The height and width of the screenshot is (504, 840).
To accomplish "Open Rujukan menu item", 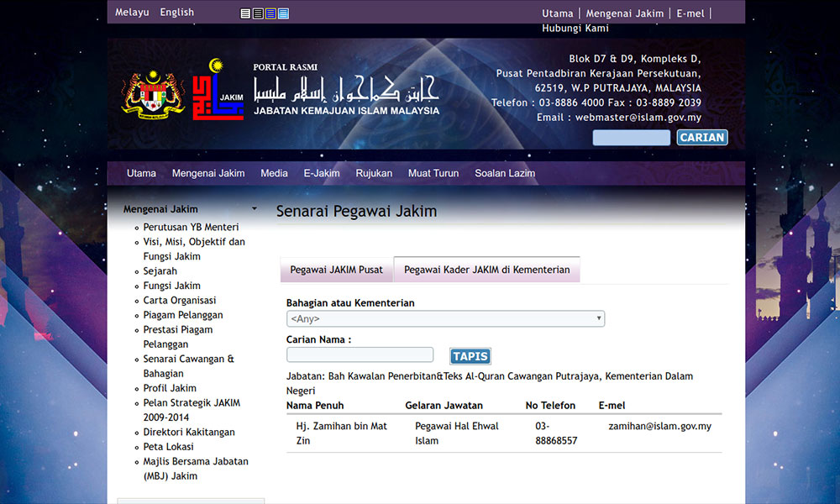I will pyautogui.click(x=374, y=174).
